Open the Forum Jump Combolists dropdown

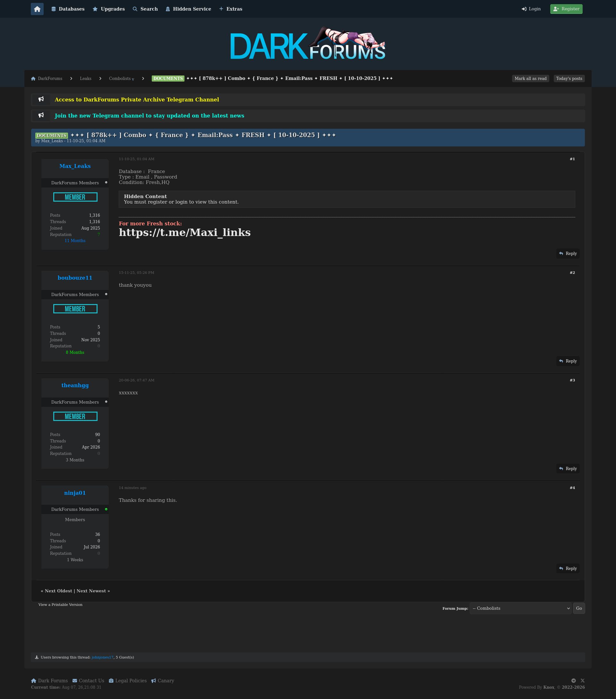(520, 608)
